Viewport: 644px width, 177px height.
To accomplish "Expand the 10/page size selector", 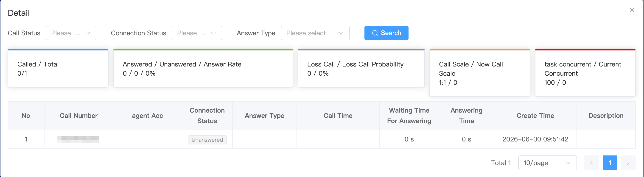I will (x=547, y=163).
